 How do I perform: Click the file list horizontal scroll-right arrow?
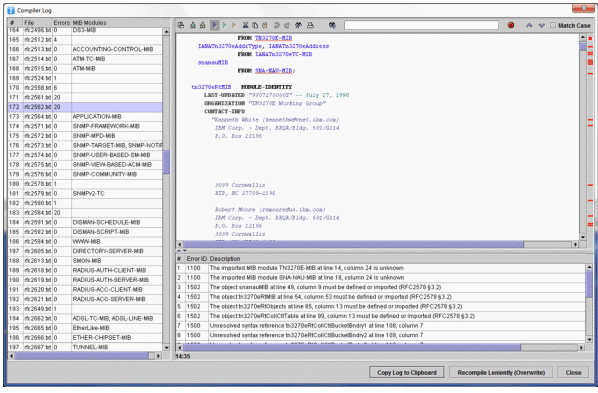pyautogui.click(x=158, y=356)
